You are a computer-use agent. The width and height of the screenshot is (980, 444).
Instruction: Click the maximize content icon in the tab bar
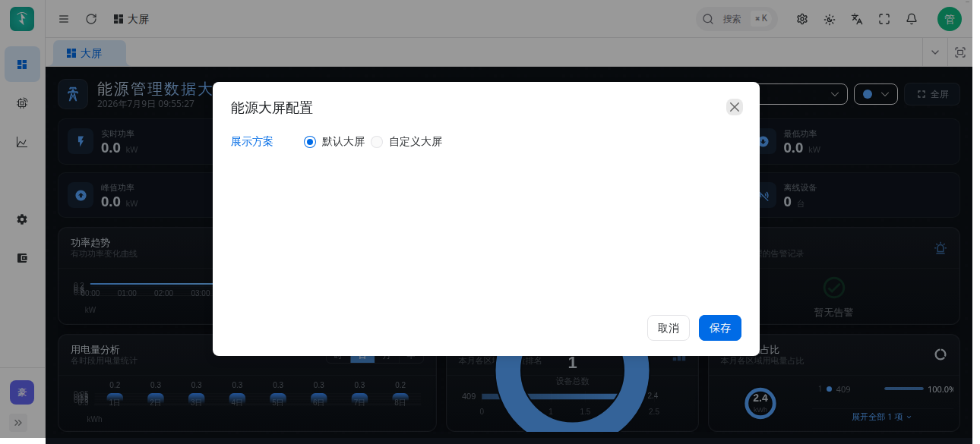960,52
